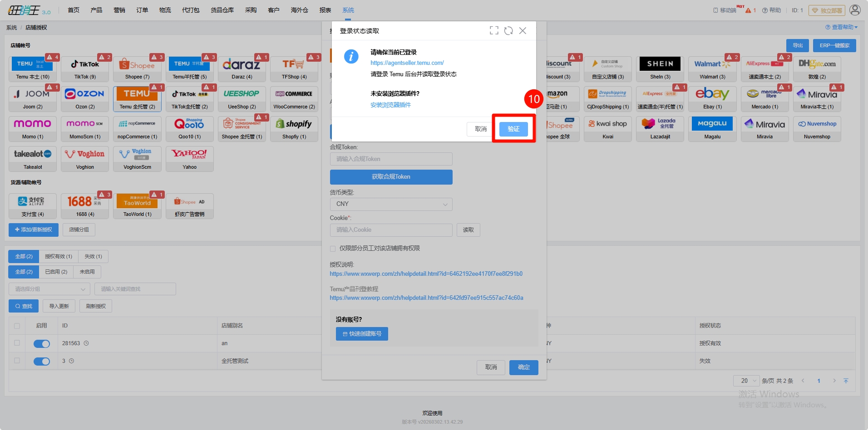Image resolution: width=868 pixels, height=430 pixels.
Task: Expand the group selection dropdown
Action: 49,289
